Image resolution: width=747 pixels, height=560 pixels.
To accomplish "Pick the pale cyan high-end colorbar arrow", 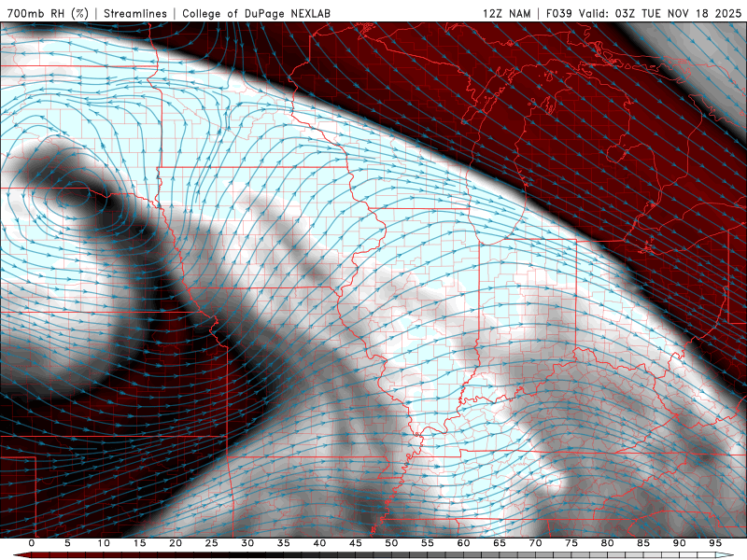I will (x=725, y=555).
